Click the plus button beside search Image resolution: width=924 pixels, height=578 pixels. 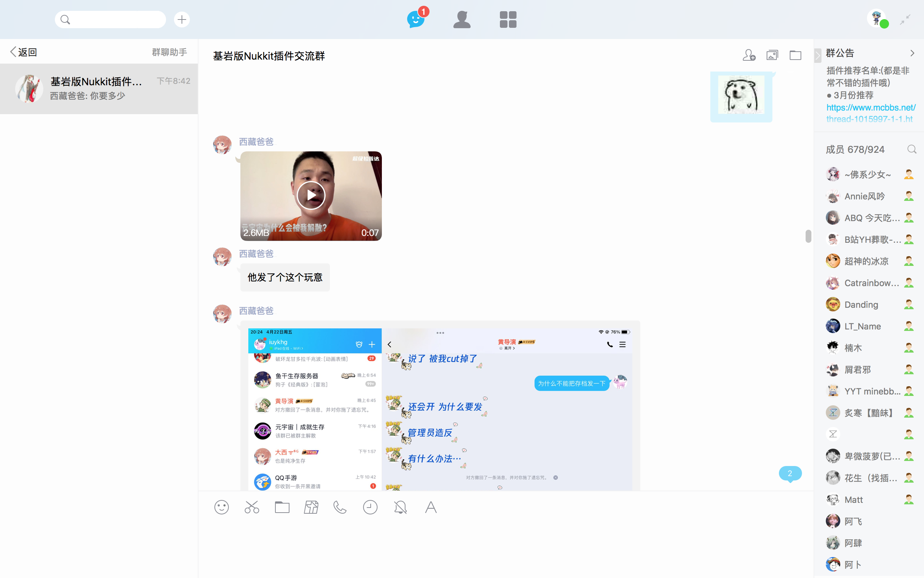tap(182, 19)
